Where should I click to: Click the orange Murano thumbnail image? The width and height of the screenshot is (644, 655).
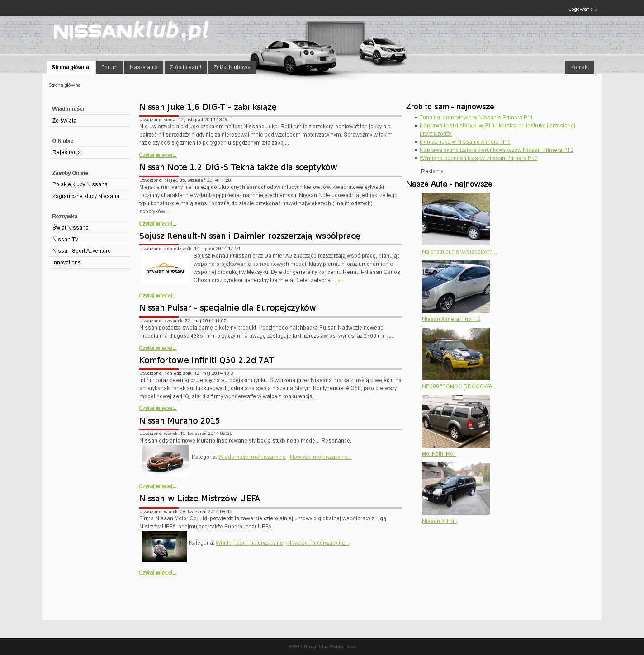166,461
